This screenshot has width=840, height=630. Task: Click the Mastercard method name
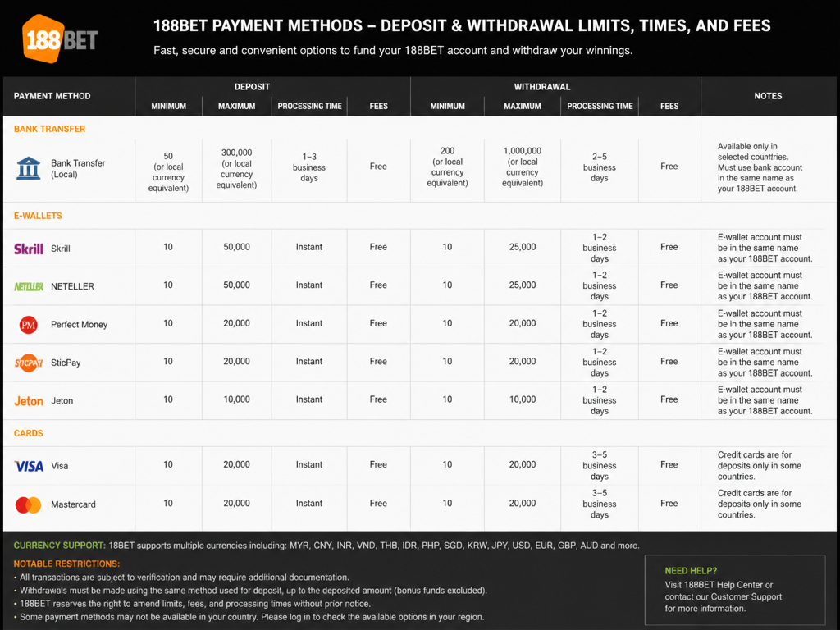[x=73, y=504]
